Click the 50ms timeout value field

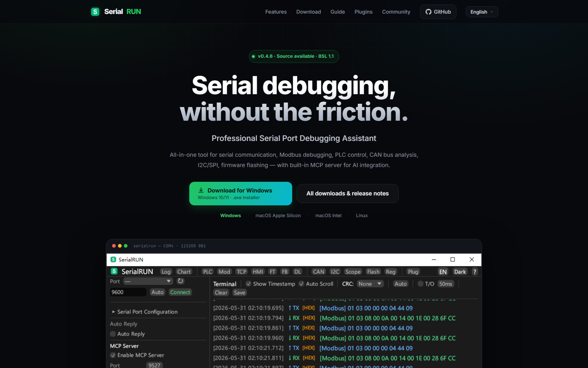point(446,284)
